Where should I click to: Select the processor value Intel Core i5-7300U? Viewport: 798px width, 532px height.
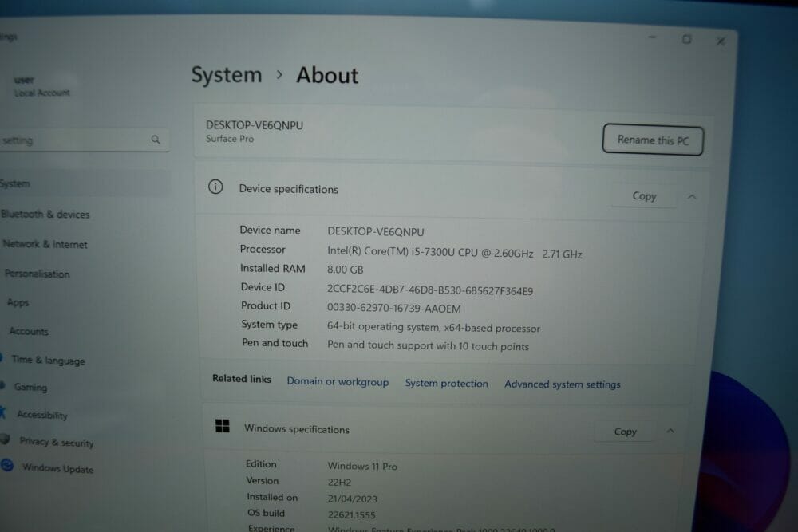tap(455, 253)
